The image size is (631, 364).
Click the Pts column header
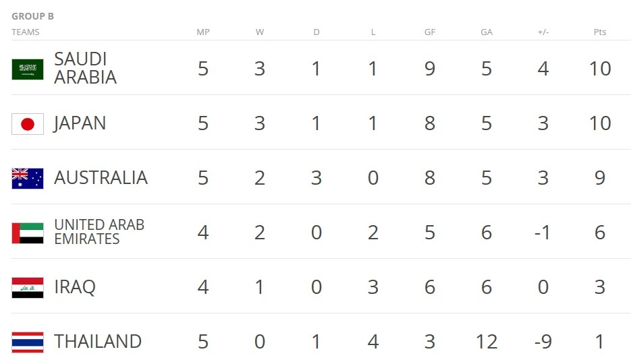click(599, 32)
